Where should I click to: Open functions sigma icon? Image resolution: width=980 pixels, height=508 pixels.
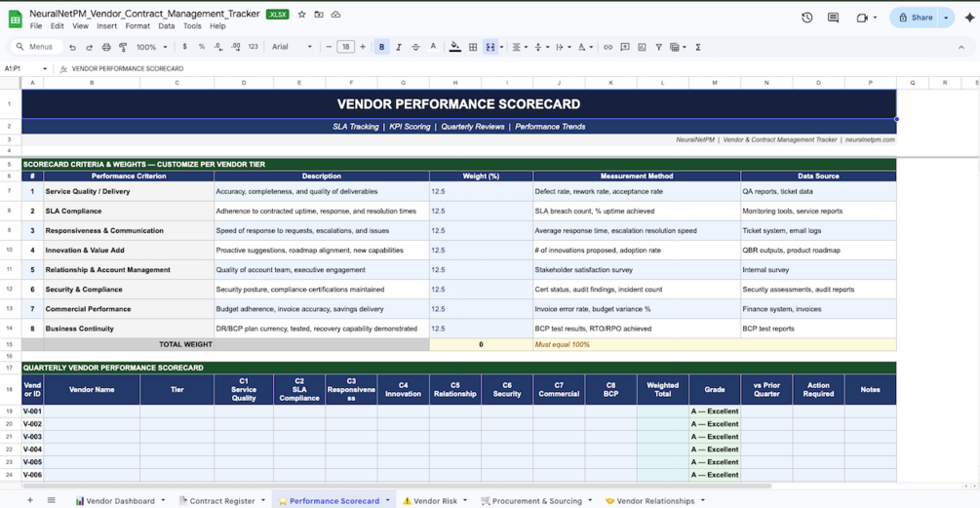pyautogui.click(x=698, y=47)
